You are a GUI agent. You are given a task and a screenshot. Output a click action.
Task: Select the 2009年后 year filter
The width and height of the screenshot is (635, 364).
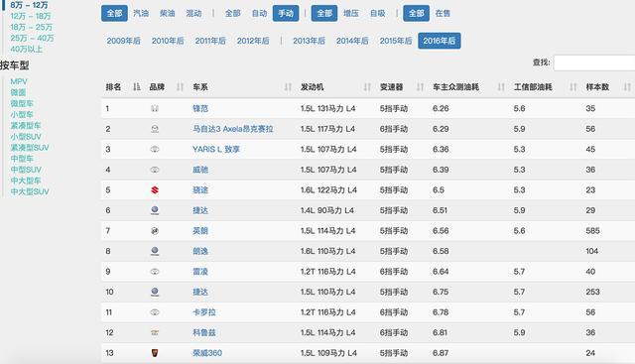click(123, 41)
